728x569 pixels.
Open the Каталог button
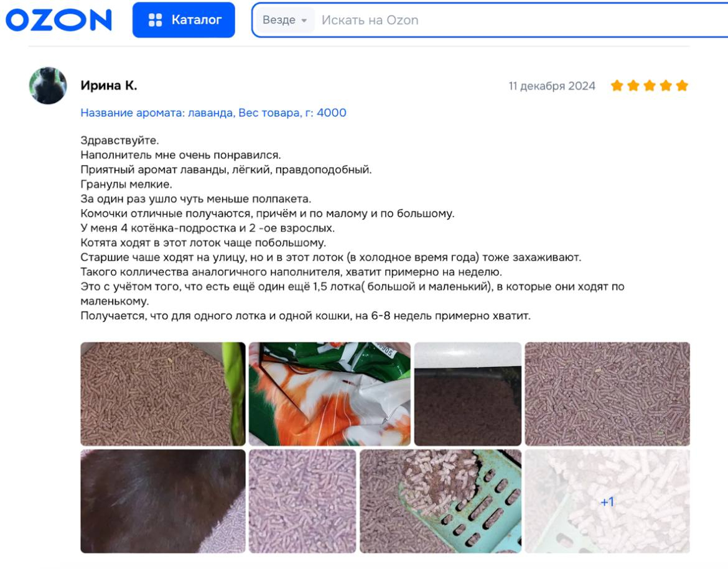pos(184,20)
